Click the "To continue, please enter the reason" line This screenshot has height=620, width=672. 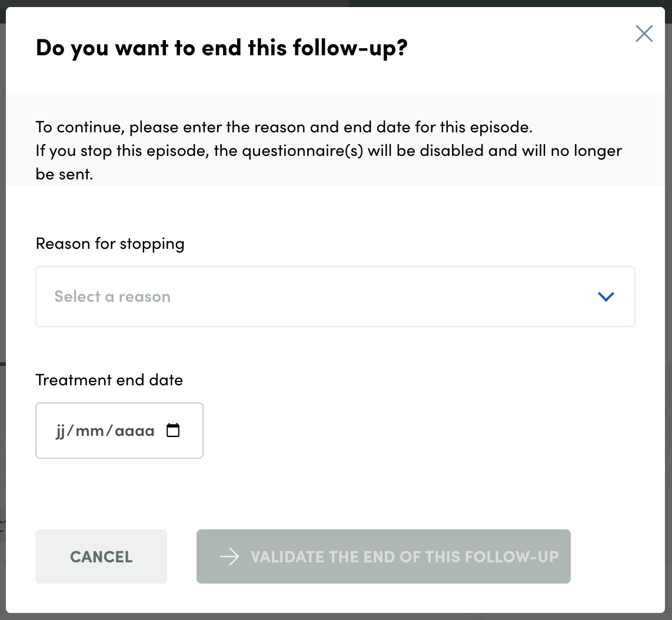pyautogui.click(x=284, y=127)
